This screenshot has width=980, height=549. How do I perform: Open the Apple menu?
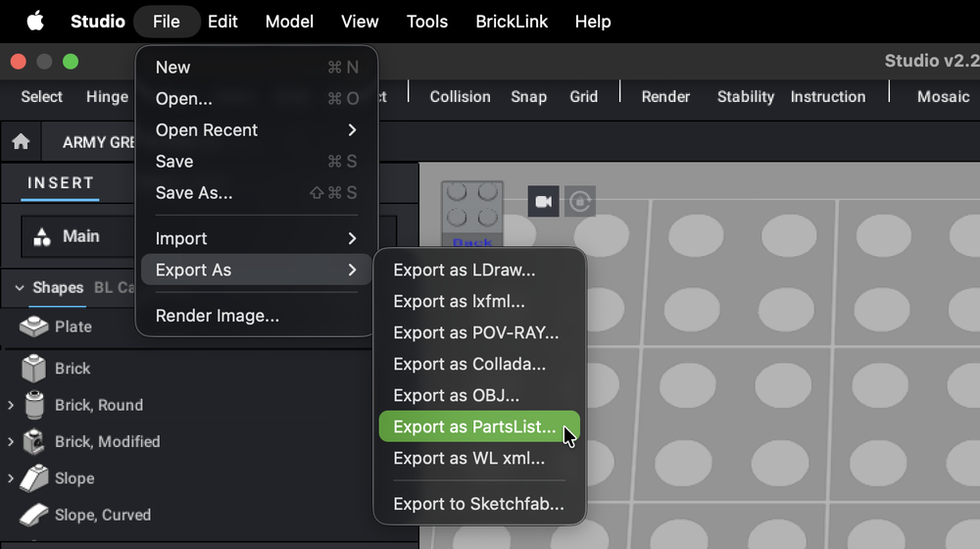35,22
